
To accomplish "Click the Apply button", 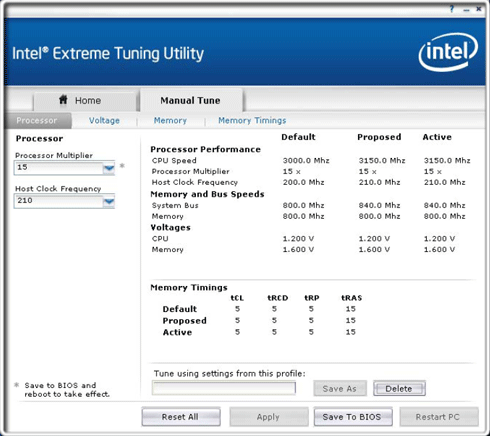I will click(x=268, y=417).
